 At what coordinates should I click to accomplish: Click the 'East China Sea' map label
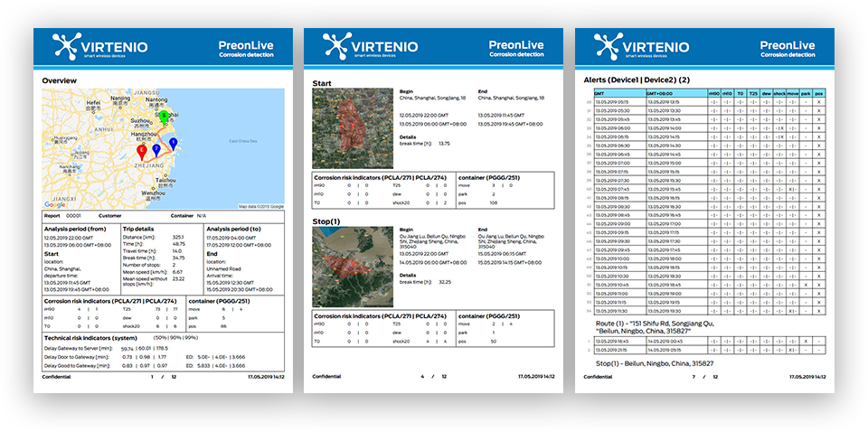(x=243, y=142)
